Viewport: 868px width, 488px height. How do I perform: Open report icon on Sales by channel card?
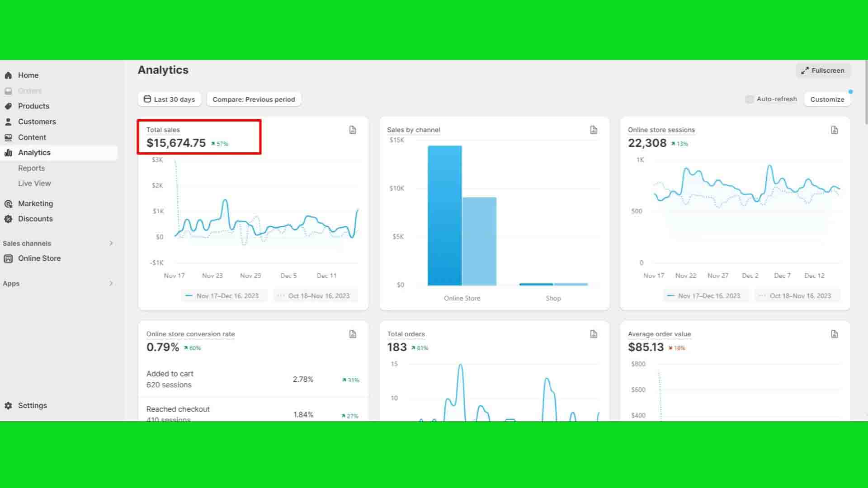pos(594,130)
